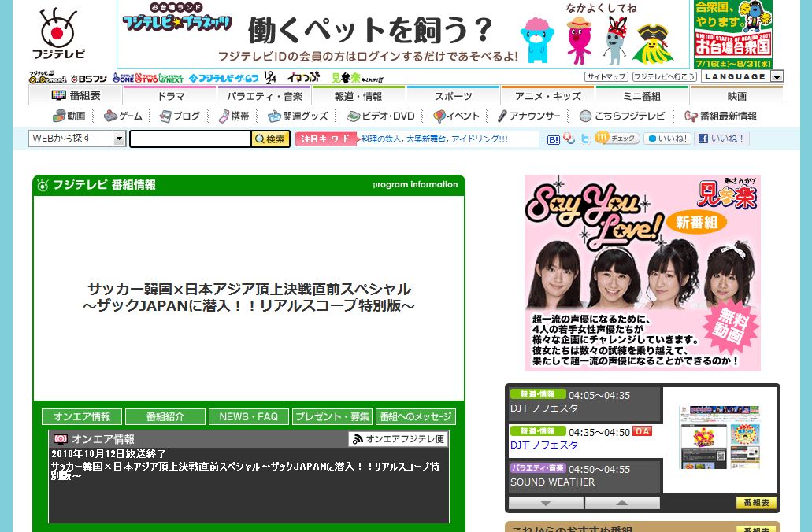Select the NEWS・FAQ program tab
Viewport: 812px width, 532px height.
[249, 416]
